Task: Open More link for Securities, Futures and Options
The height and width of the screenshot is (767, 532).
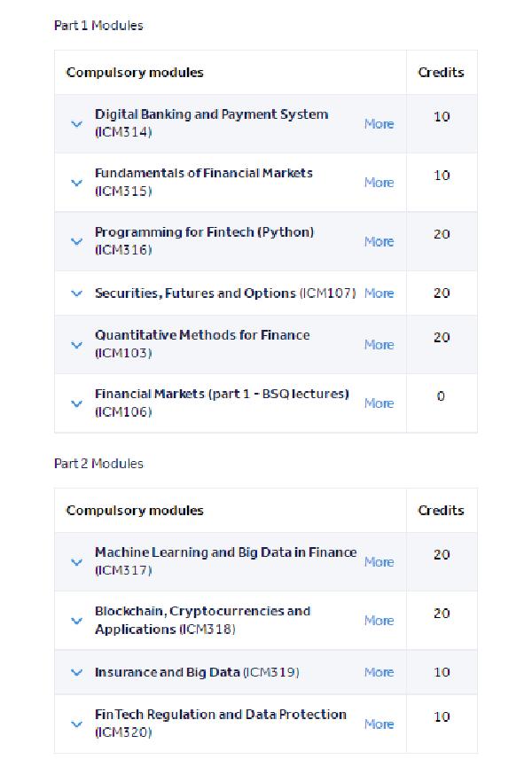Action: pyautogui.click(x=379, y=293)
